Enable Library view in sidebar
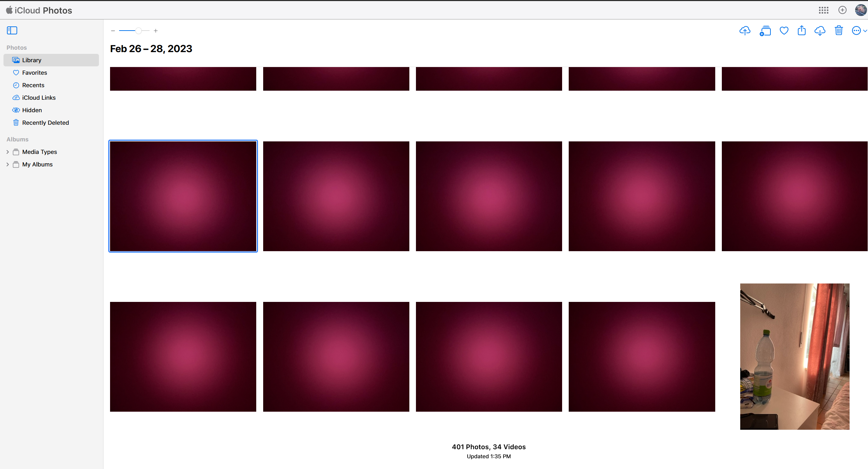The width and height of the screenshot is (868, 469). point(32,60)
